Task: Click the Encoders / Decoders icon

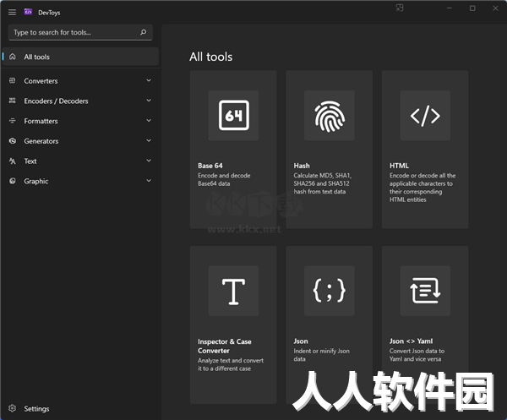Action: [x=13, y=101]
